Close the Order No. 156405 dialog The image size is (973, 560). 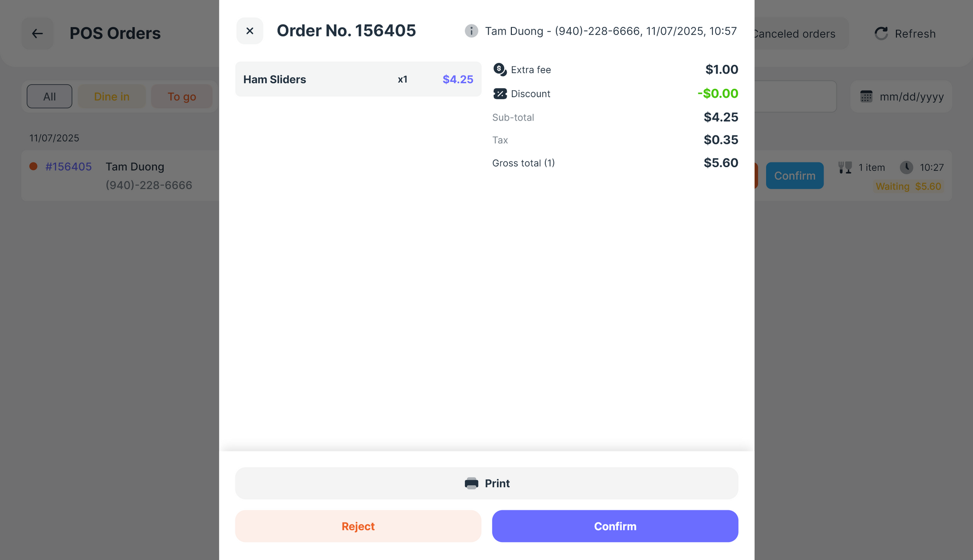(249, 30)
